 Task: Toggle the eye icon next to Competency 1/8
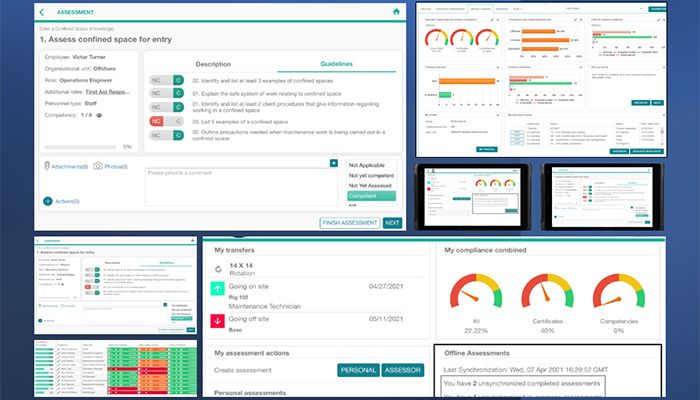tap(99, 115)
